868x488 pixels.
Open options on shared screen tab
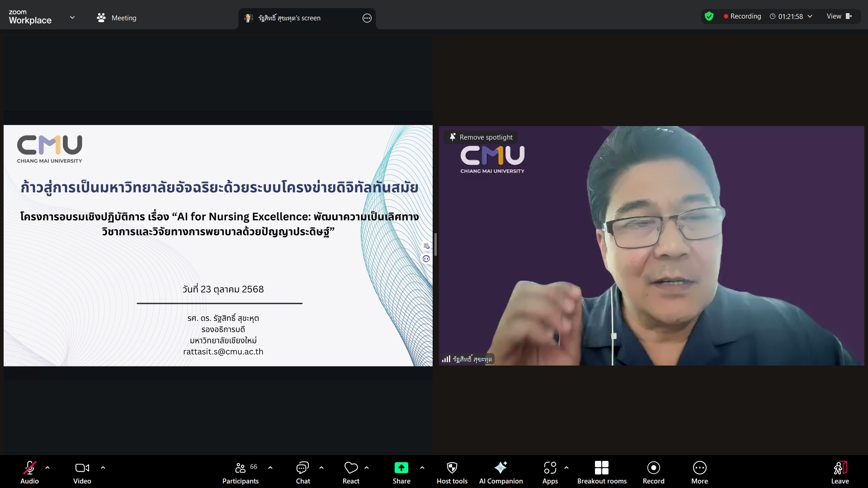(367, 18)
